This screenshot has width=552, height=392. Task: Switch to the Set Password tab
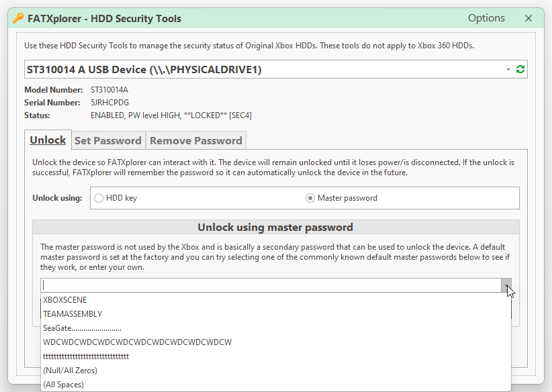pos(107,140)
